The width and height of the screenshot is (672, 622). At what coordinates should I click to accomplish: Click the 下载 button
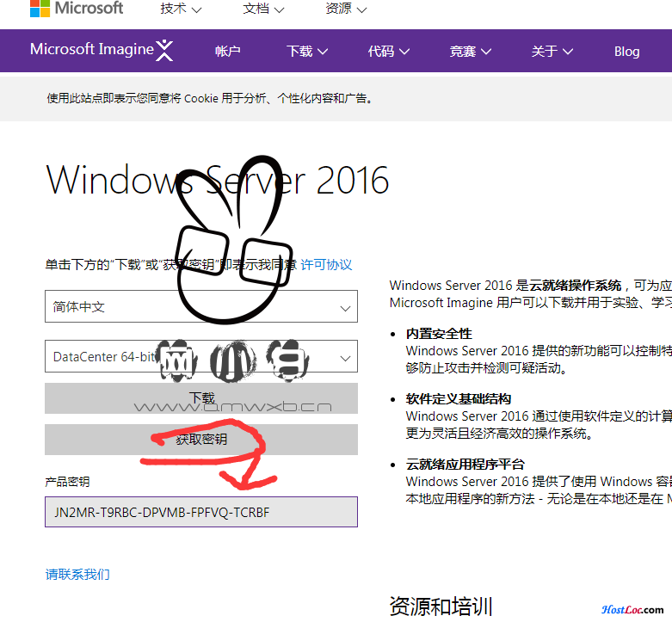point(201,398)
